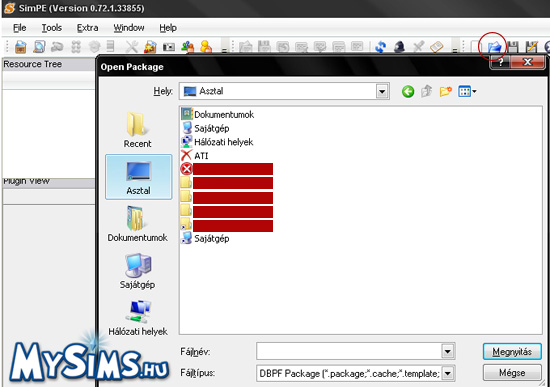The image size is (550, 387).
Task: Go up one folder level in dialog
Action: point(427,92)
